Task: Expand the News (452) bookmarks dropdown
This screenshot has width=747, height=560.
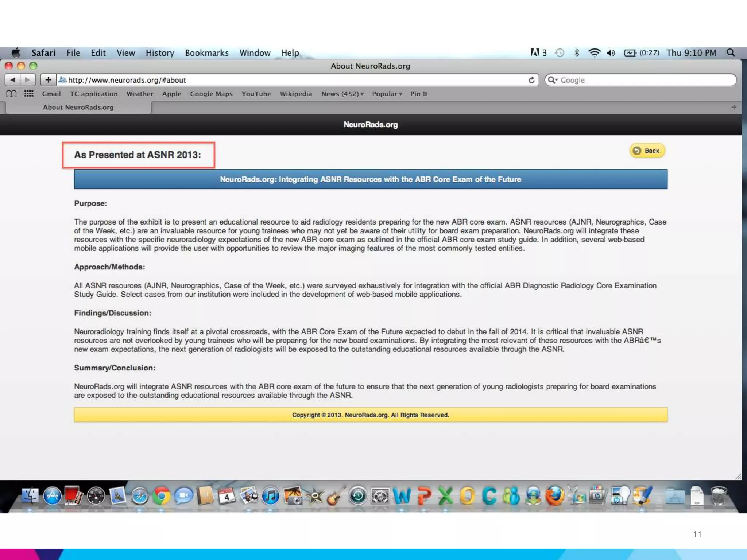Action: pyautogui.click(x=342, y=94)
